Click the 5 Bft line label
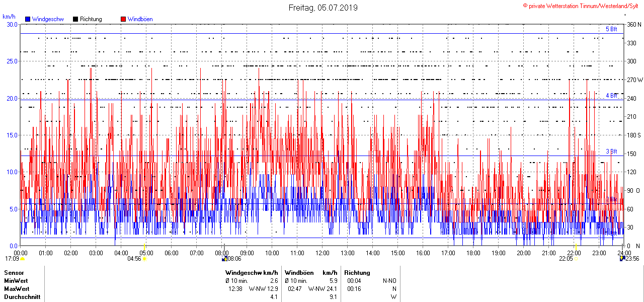 click(x=611, y=29)
